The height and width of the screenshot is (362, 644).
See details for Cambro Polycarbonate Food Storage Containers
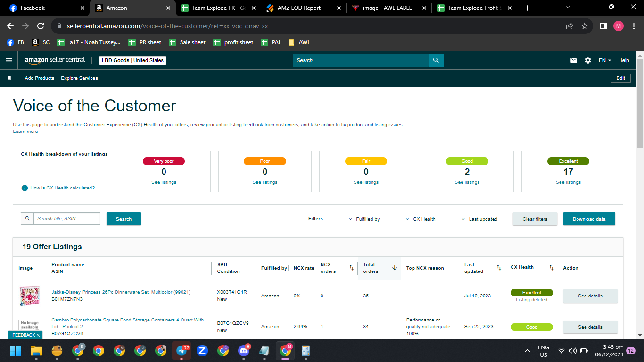point(590,327)
